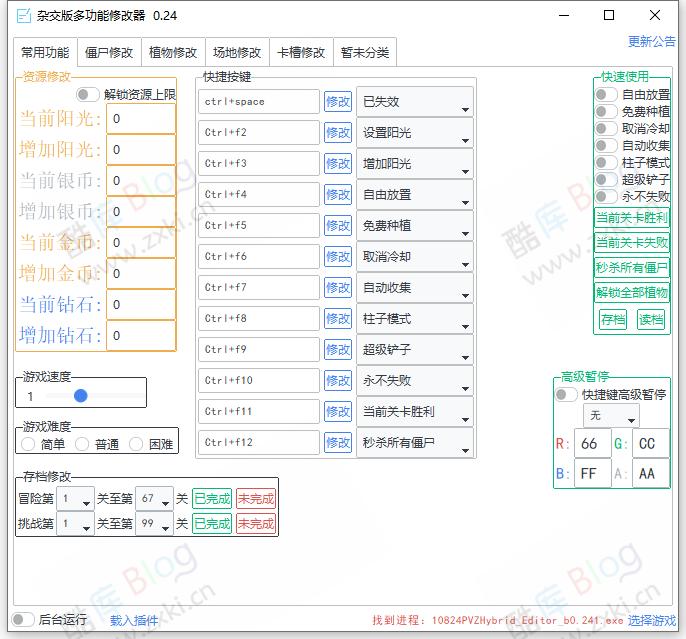686x639 pixels.
Task: Click the ctrl+space hotkey field
Action: point(259,101)
